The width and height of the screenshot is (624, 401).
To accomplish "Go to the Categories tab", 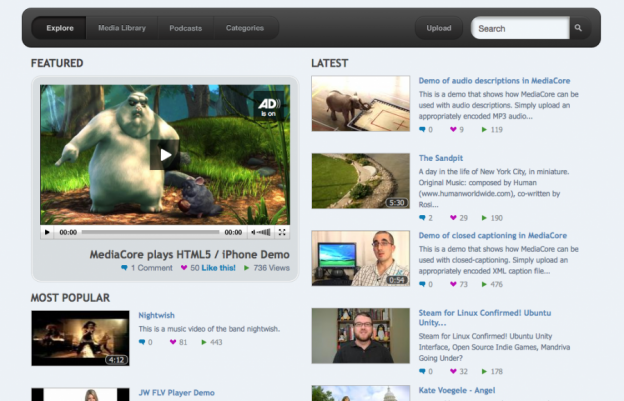I will coord(245,28).
